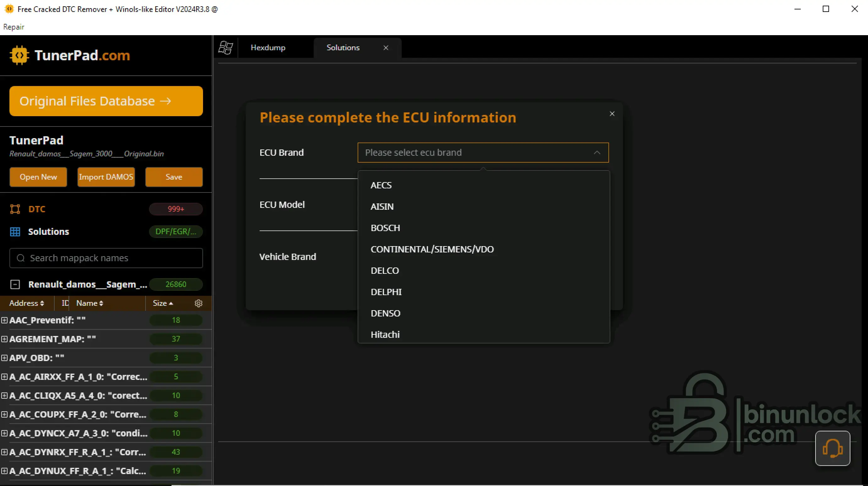Click the search magnifier icon
This screenshot has height=486, width=868.
pos(20,258)
